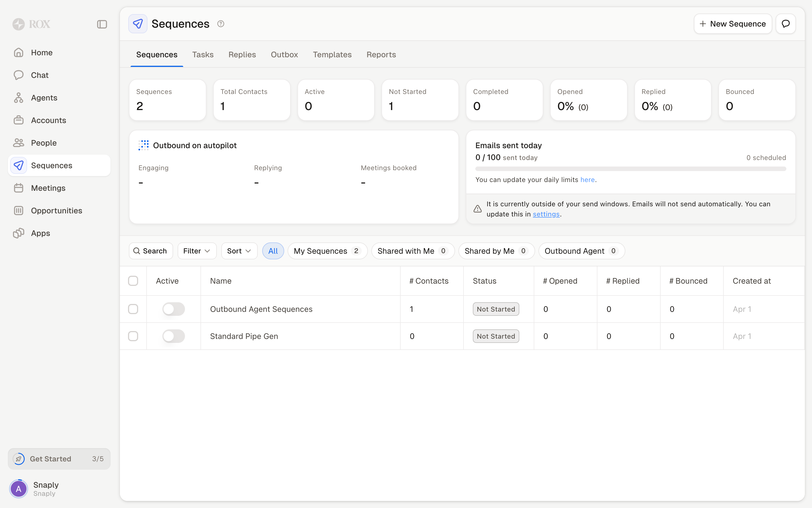812x508 pixels.
Task: Switch to the Reports tab
Action: 381,54
